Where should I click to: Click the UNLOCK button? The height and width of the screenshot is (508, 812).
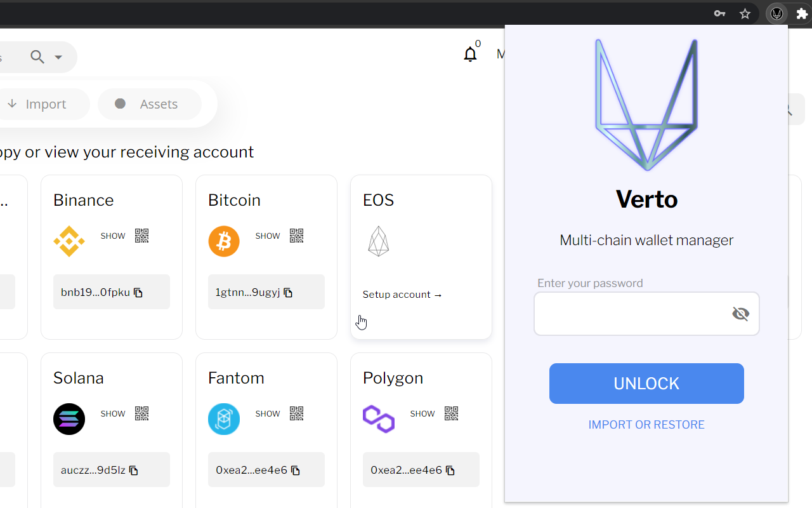coord(646,384)
